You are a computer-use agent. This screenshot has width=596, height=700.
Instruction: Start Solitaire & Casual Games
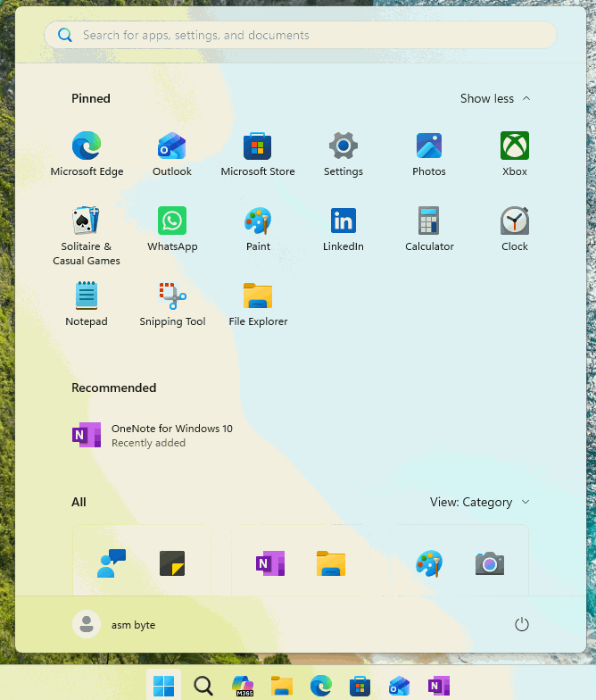pos(87,236)
